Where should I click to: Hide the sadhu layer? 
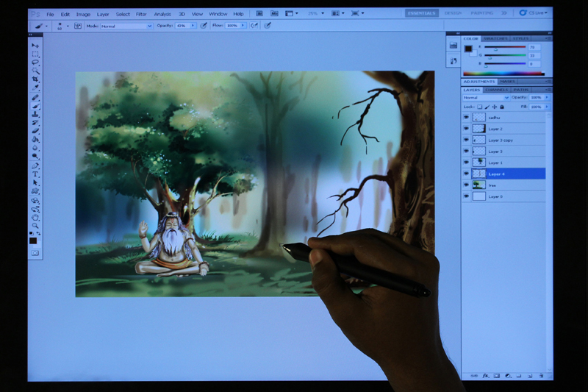pos(466,117)
